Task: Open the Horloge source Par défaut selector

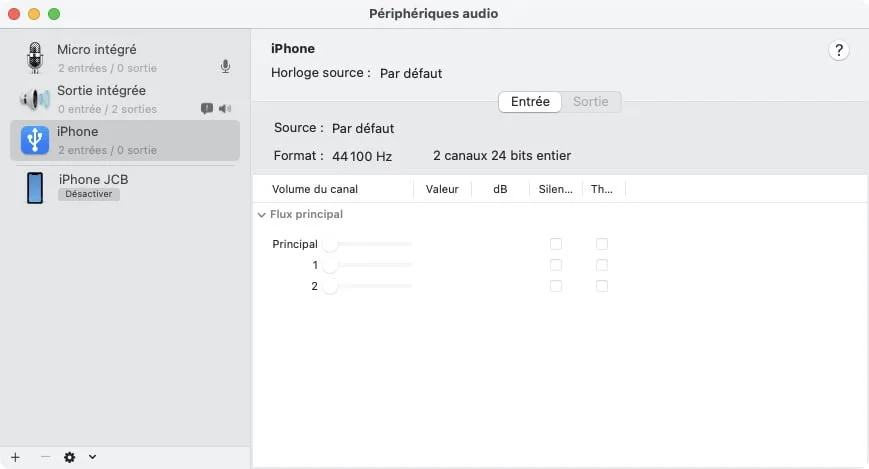Action: 411,73
